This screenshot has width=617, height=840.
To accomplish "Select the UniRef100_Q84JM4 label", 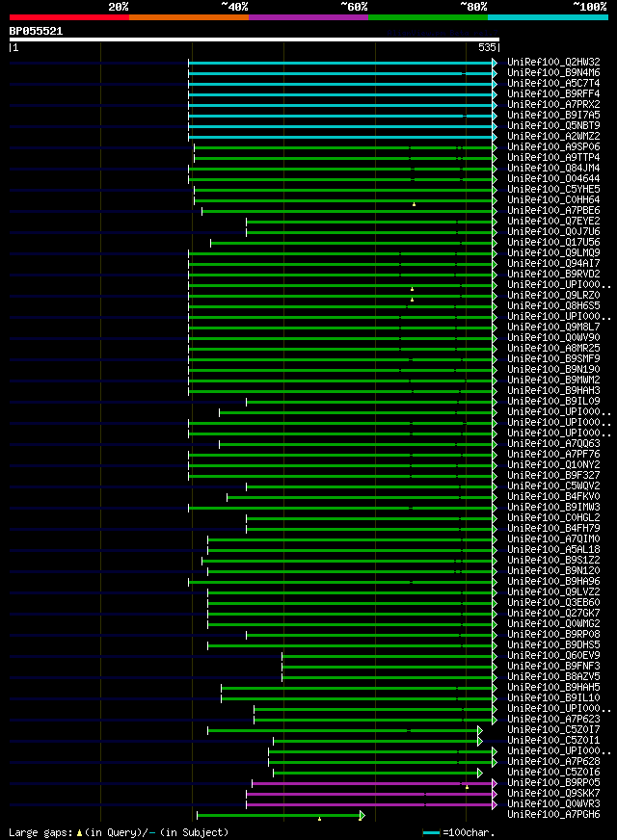I will 553,169.
